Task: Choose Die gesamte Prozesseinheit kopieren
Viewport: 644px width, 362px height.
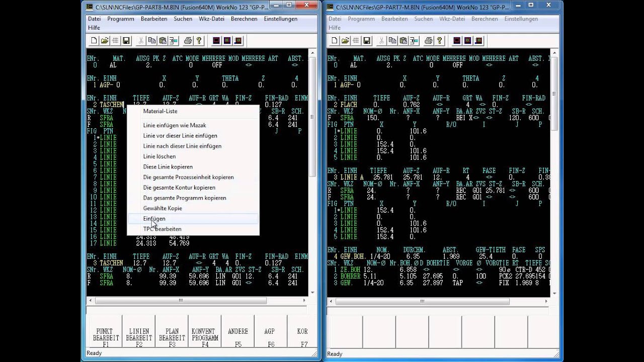Action: pos(193,177)
